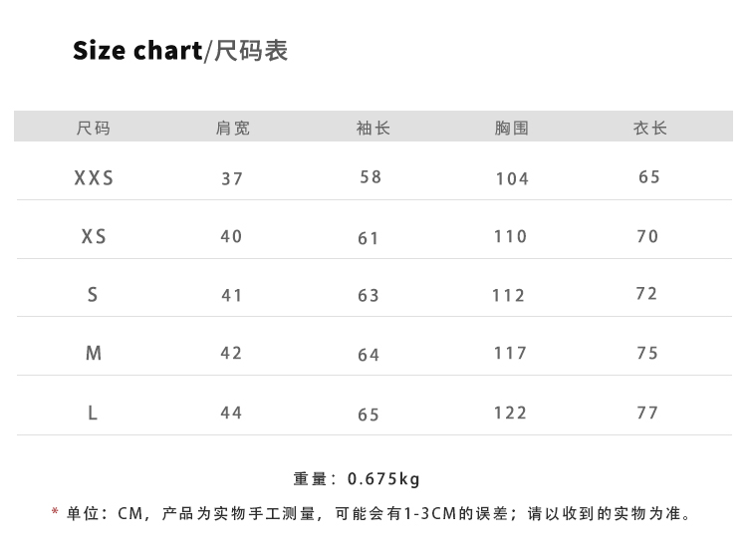Click the S size row label
The height and width of the screenshot is (560, 747).
coord(93,295)
